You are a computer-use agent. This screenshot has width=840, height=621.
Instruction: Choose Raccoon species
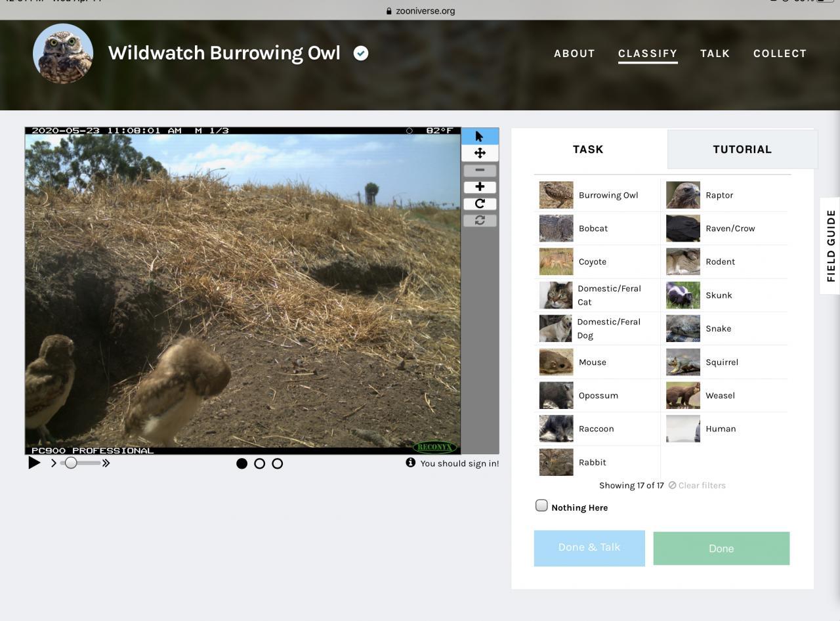597,429
